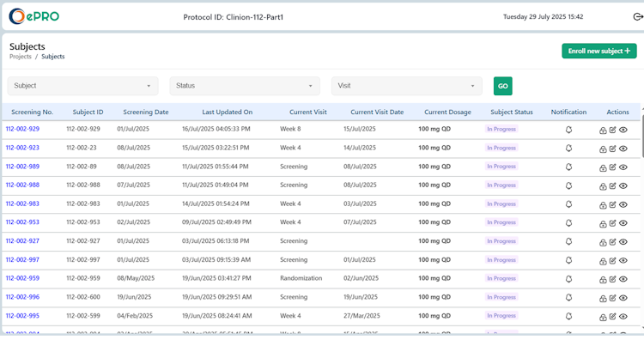Click lock icon in row 112-002-988

coord(603,186)
